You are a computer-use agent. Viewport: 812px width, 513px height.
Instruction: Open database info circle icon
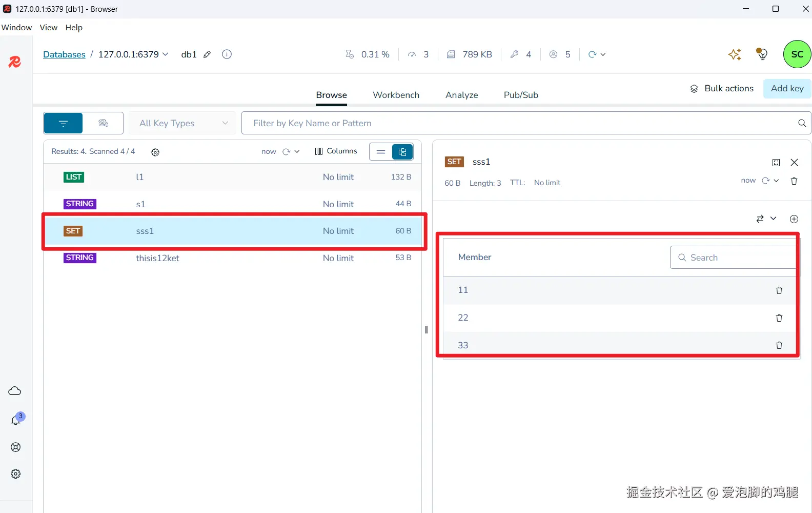(x=227, y=54)
